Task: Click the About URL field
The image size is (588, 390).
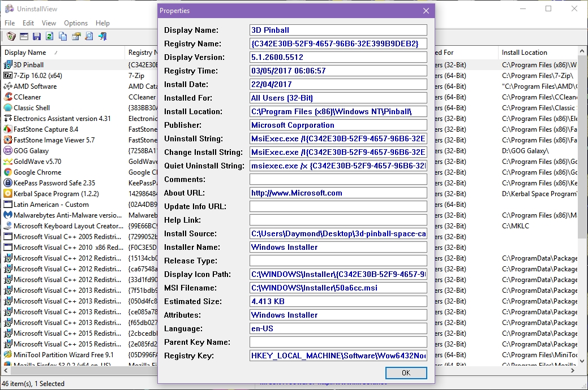Action: pos(338,193)
